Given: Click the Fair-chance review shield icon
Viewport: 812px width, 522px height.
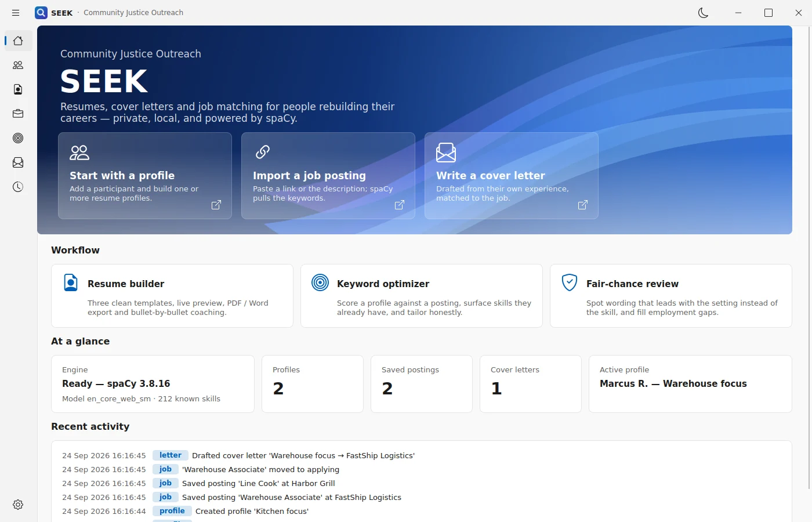Looking at the screenshot, I should pos(570,282).
